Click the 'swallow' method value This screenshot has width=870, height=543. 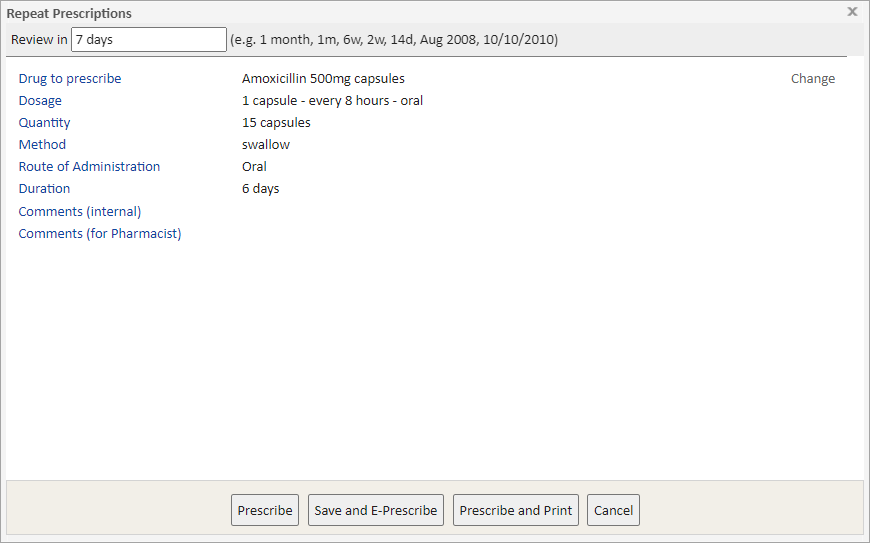point(265,145)
